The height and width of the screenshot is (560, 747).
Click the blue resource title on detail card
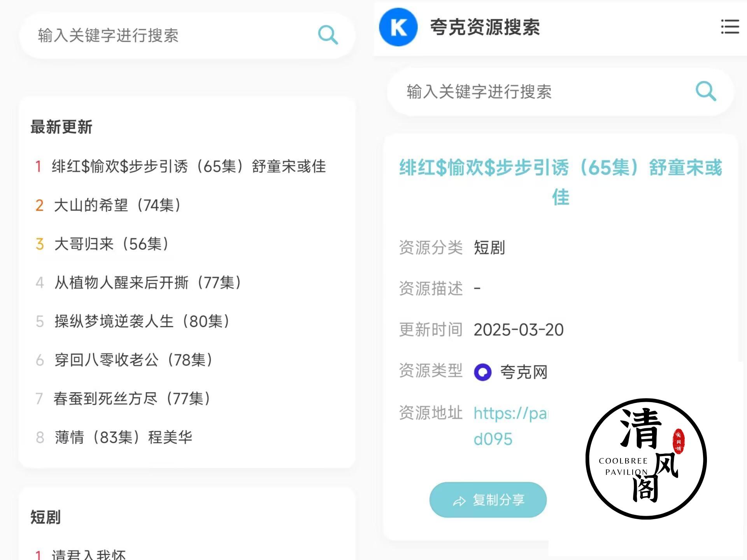click(x=561, y=182)
